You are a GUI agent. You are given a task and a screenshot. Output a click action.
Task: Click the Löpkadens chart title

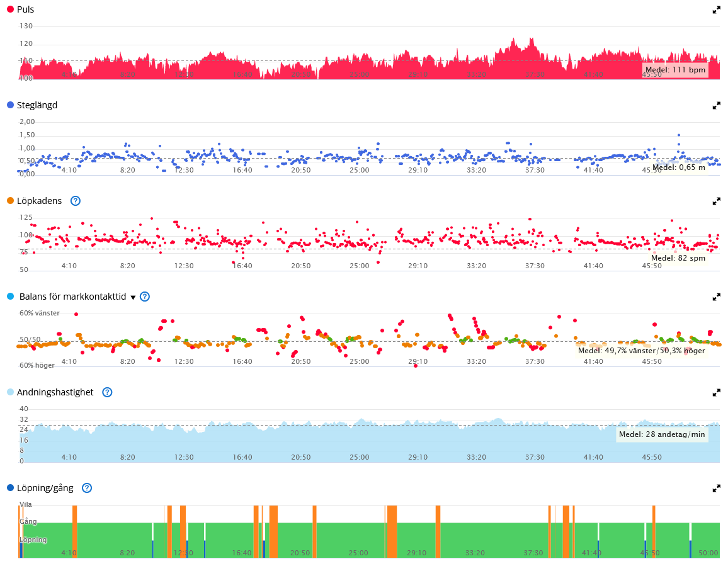40,201
